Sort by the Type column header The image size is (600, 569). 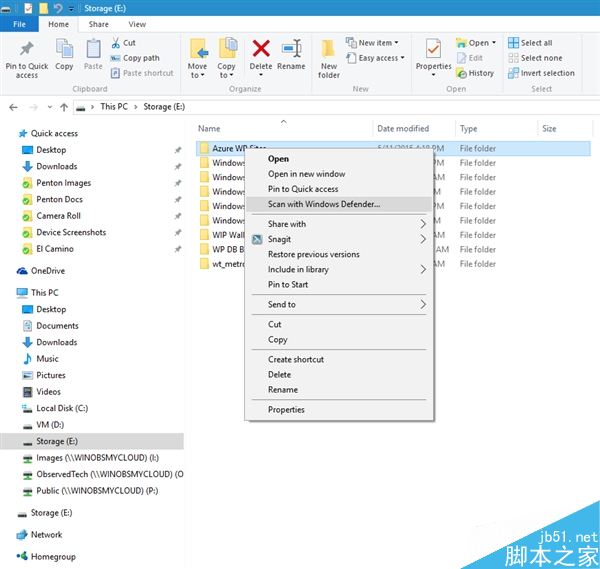468,129
